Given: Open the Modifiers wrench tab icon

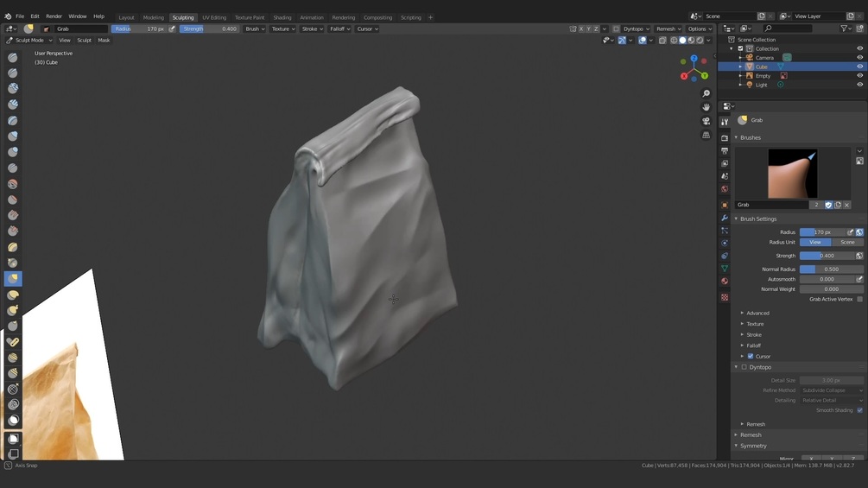Looking at the screenshot, I should (x=725, y=218).
